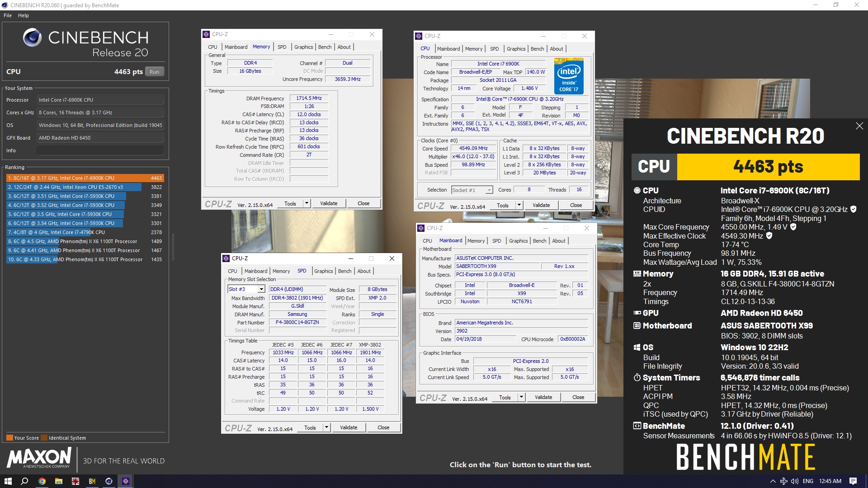This screenshot has width=868, height=488.
Task: Click the Windows logo beside OS heading
Action: (637, 347)
